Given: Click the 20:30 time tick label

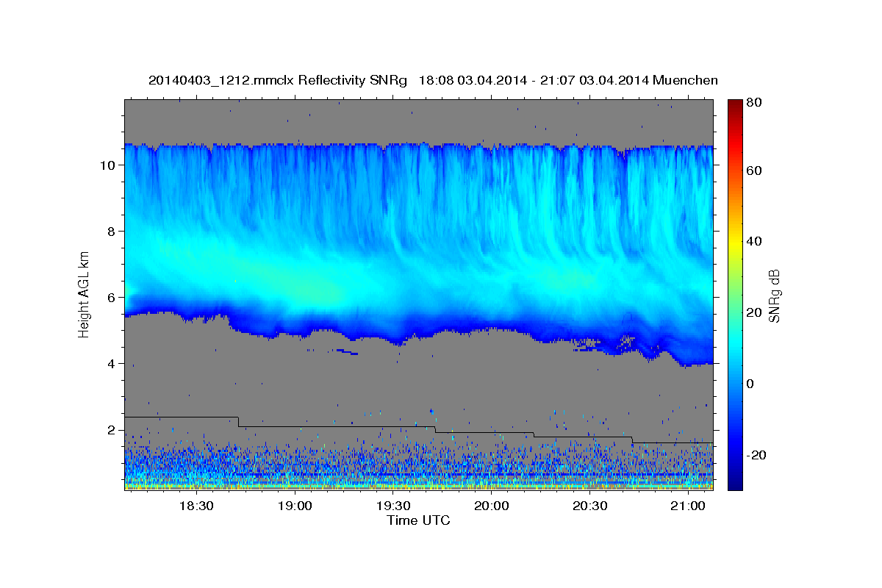Looking at the screenshot, I should (589, 506).
